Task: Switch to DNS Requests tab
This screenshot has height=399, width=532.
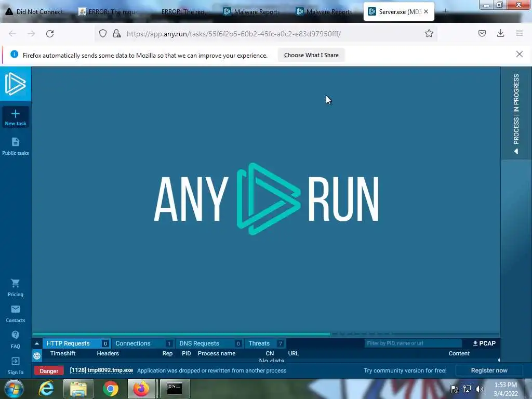Action: pos(209,343)
